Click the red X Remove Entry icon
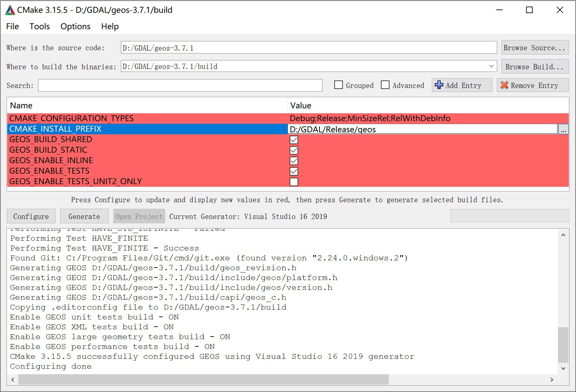This screenshot has width=576, height=392. click(x=504, y=85)
